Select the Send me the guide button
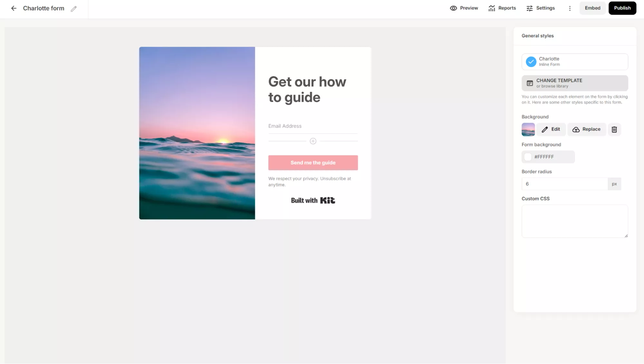The height and width of the screenshot is (364, 644). point(313,163)
